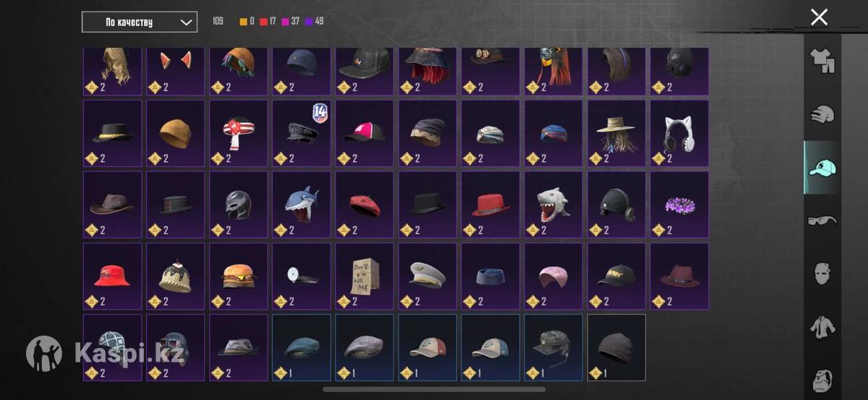The width and height of the screenshot is (868, 400).
Task: Close the inventory with the X
Action: click(819, 17)
